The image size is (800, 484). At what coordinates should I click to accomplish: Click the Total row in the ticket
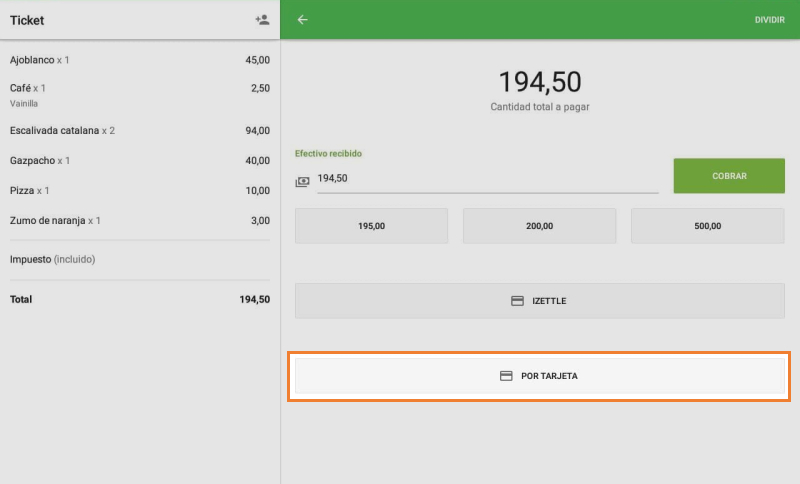[x=139, y=299]
